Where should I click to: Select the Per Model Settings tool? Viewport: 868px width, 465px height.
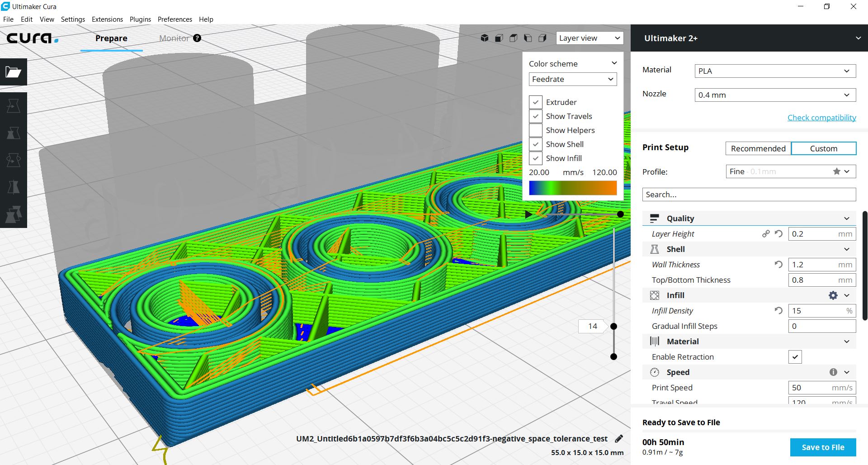click(13, 214)
